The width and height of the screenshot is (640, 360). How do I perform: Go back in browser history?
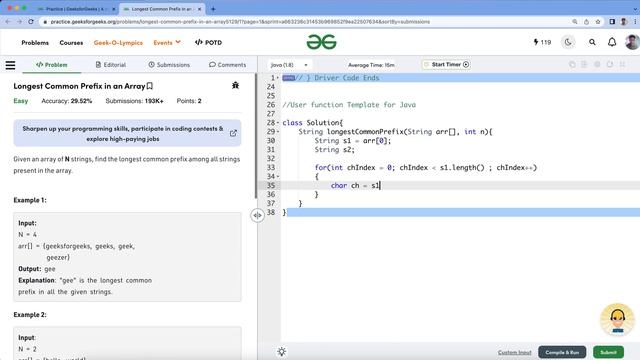[x=8, y=22]
